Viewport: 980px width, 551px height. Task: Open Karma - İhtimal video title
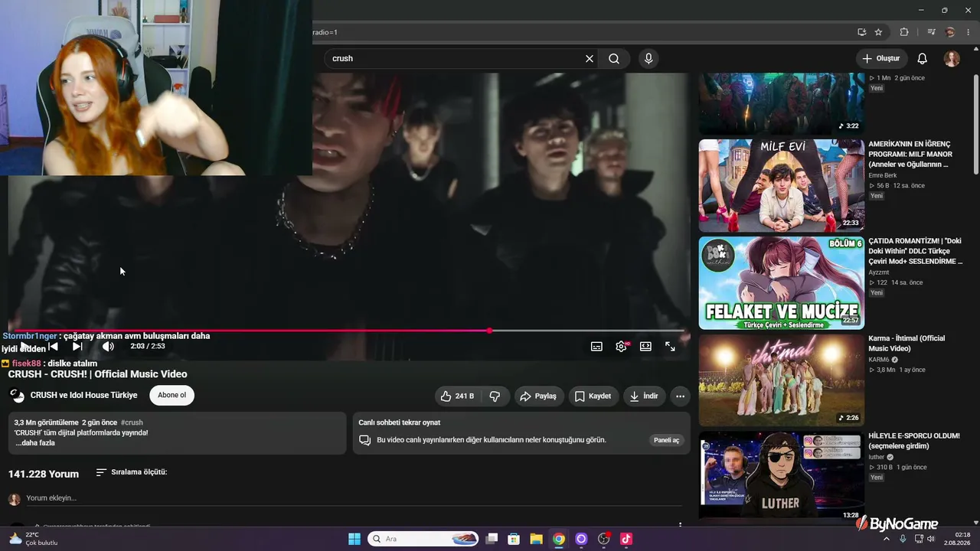click(906, 343)
